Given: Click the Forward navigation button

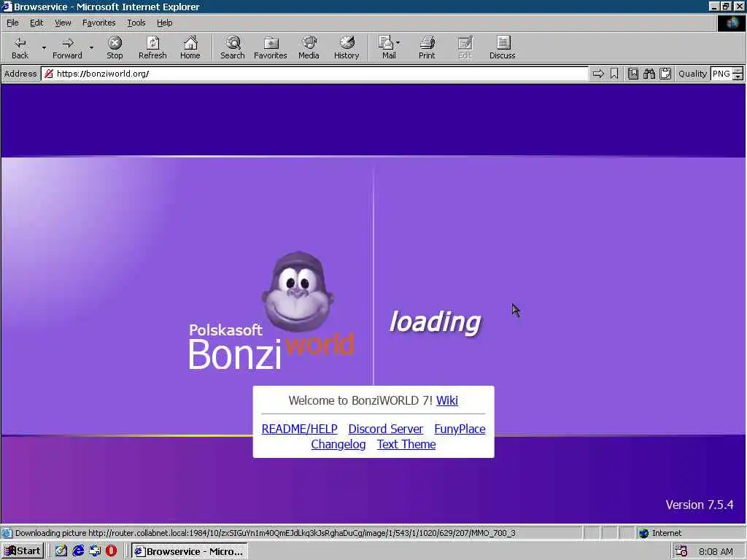Looking at the screenshot, I should [67, 47].
